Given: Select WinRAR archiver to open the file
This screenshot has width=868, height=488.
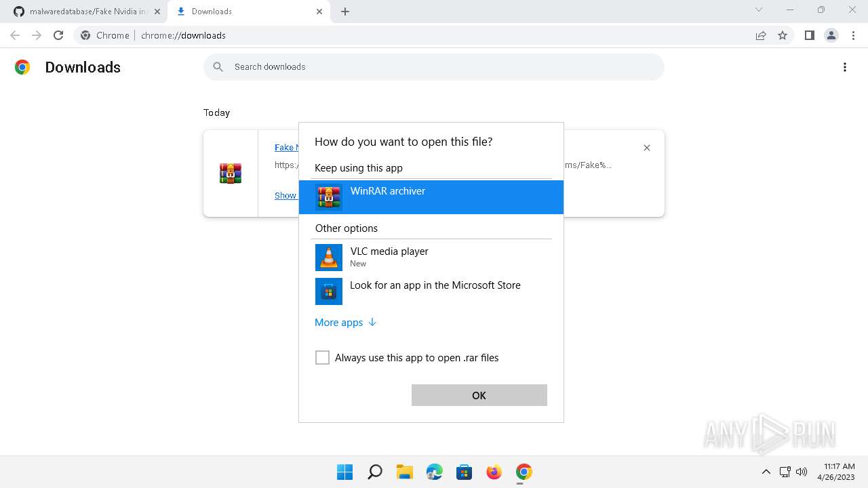Looking at the screenshot, I should point(431,197).
